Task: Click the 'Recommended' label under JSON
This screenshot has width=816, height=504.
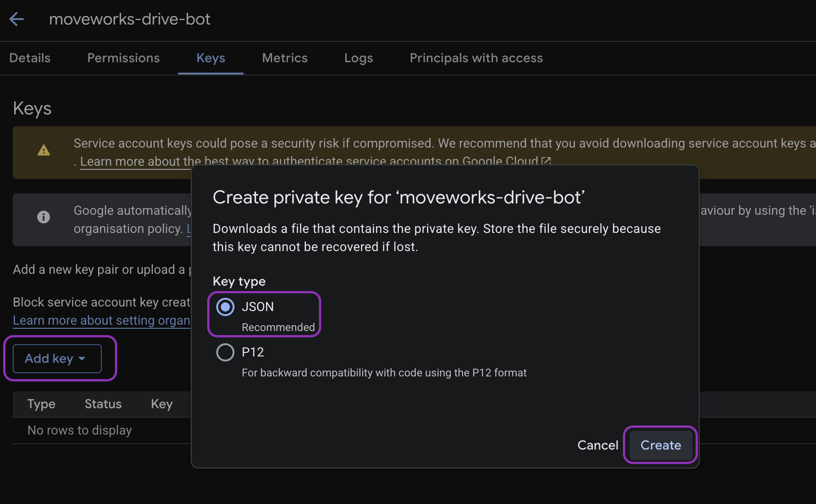Action: click(278, 327)
